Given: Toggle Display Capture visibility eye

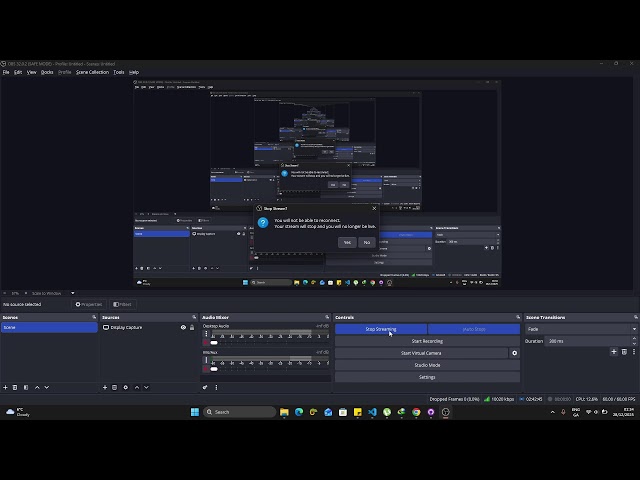Looking at the screenshot, I should click(x=183, y=327).
